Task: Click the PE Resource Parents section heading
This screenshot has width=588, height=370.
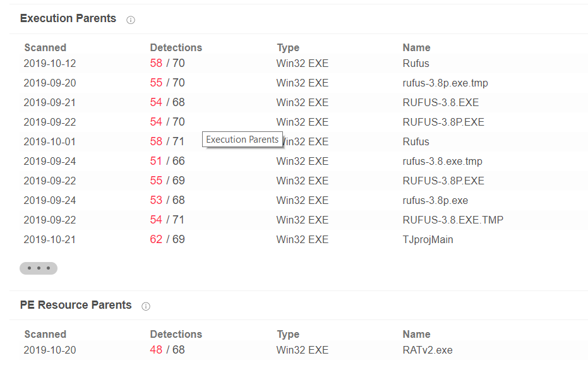Action: 76,305
